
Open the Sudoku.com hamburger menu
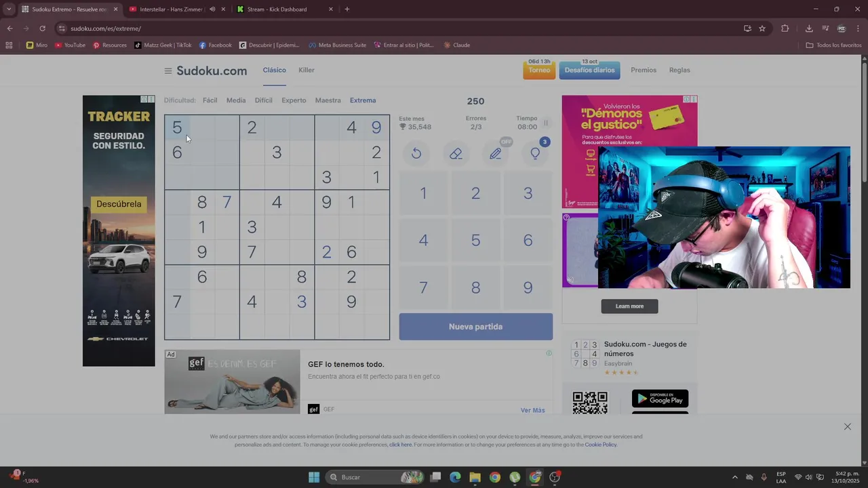click(x=168, y=70)
